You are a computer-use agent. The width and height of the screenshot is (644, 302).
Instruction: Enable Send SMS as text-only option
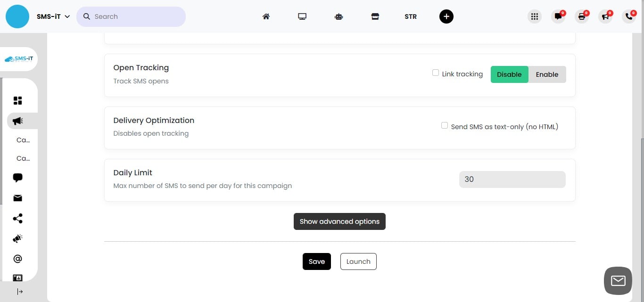tap(444, 125)
